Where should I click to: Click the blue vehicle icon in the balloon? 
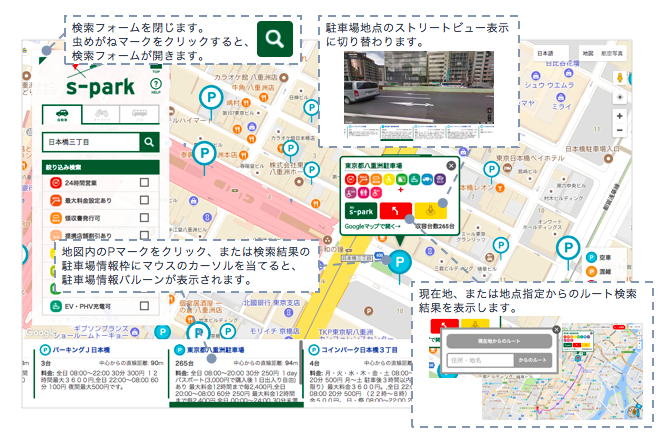[x=427, y=179]
